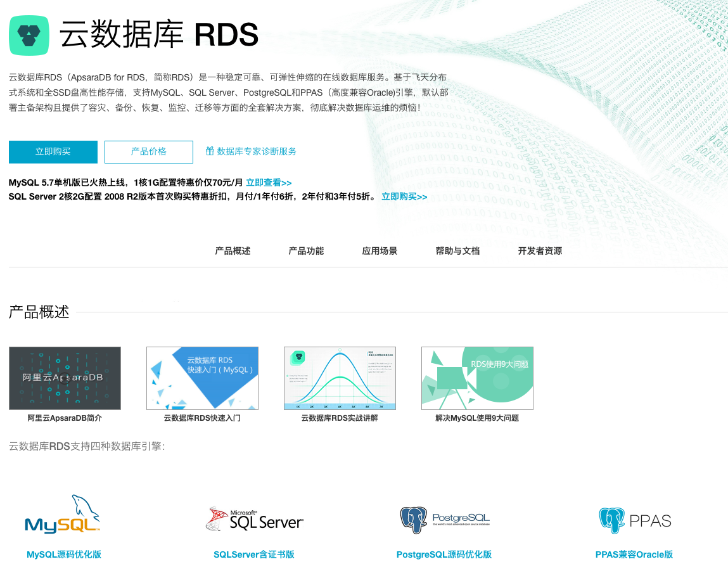Click 立即购买 link for SQL Server discount

(x=404, y=196)
